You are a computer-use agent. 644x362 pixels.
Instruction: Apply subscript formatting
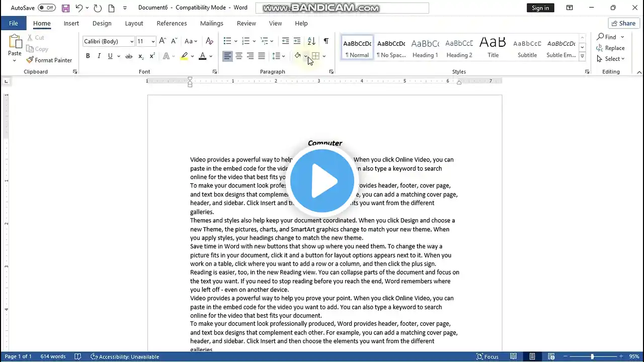click(x=141, y=56)
